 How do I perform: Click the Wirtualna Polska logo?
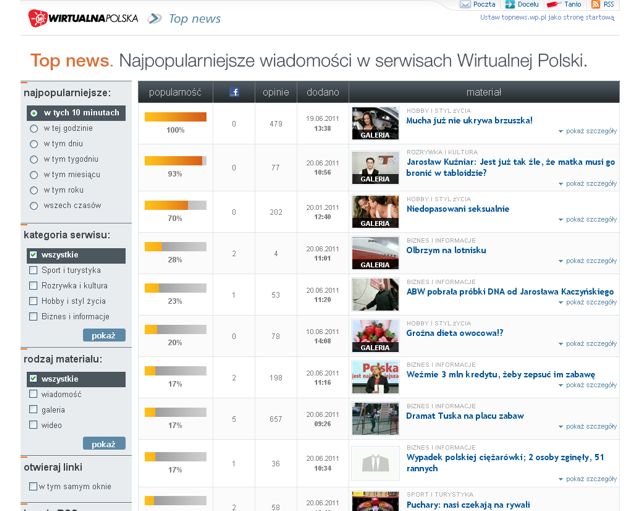pos(83,18)
